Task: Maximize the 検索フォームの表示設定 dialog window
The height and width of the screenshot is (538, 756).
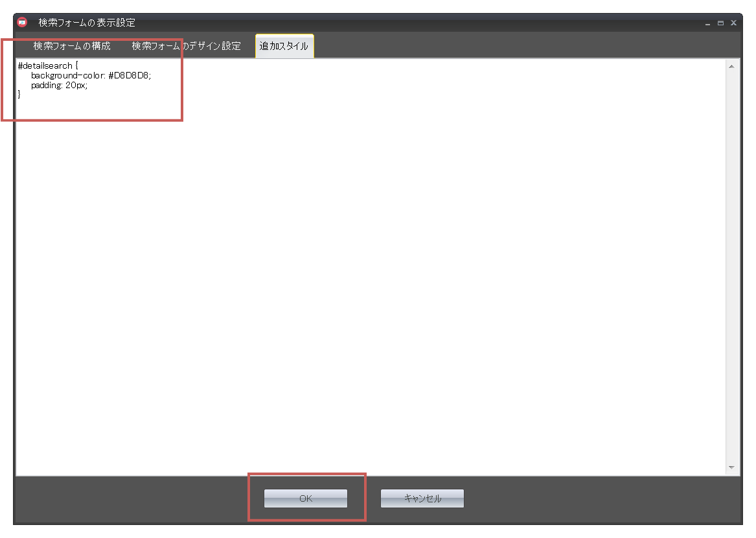Action: tap(720, 23)
